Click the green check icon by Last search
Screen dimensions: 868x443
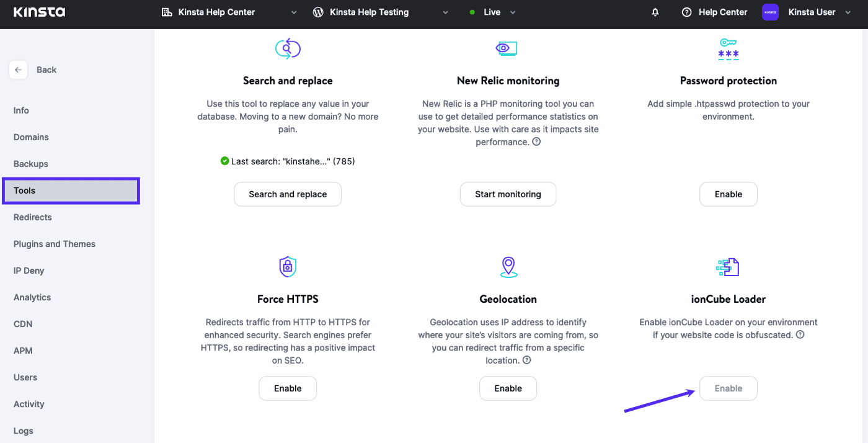coord(225,161)
